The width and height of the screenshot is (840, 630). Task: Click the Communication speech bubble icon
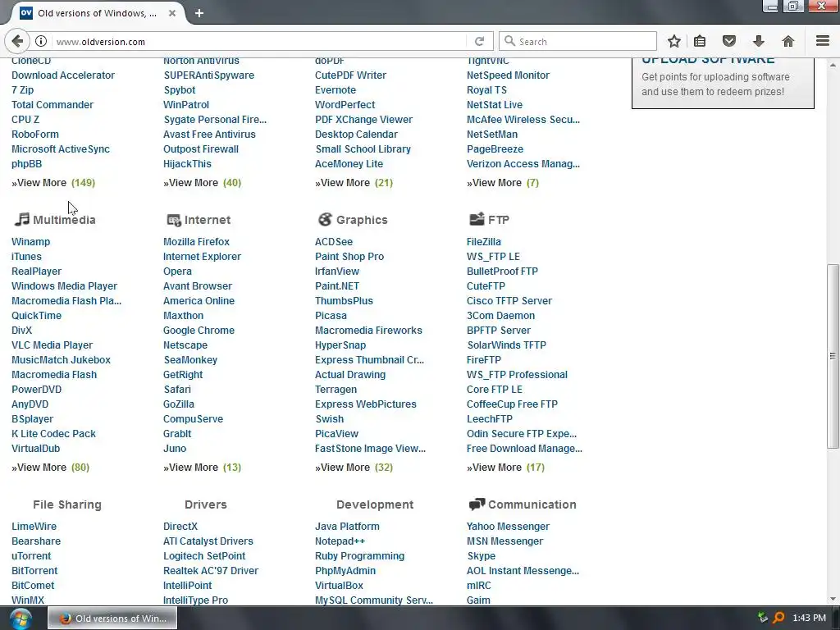477,504
